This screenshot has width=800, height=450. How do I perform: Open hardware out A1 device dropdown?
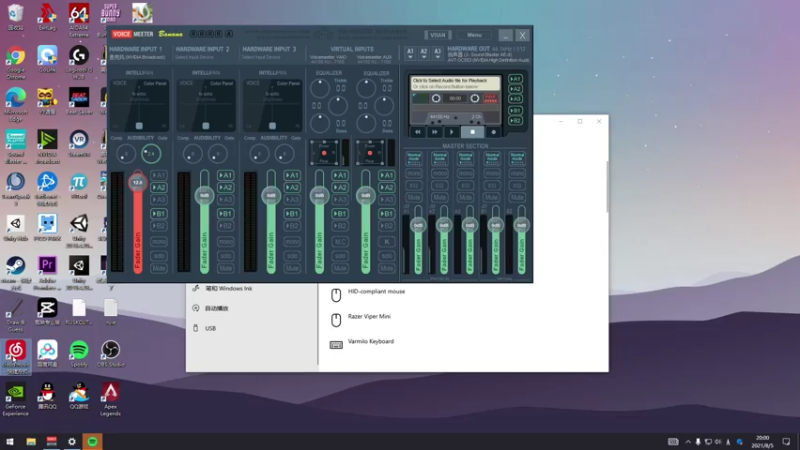[x=410, y=53]
